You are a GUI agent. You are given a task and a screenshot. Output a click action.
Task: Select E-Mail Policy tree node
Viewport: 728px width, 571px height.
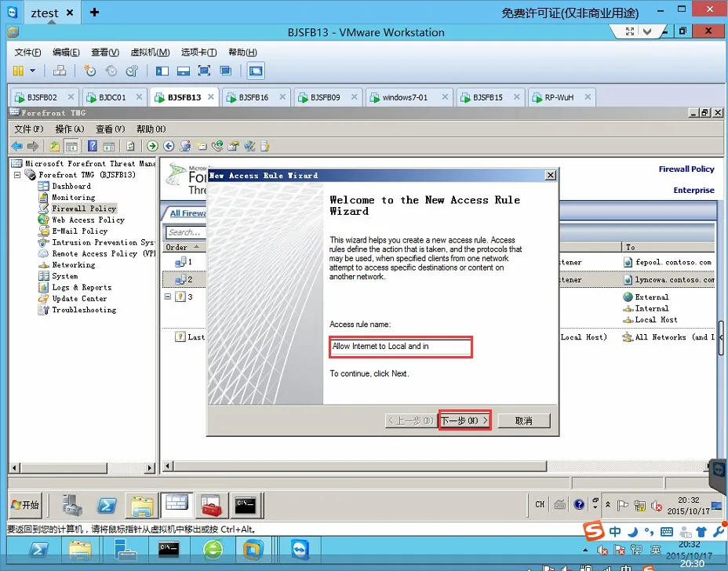click(x=79, y=231)
